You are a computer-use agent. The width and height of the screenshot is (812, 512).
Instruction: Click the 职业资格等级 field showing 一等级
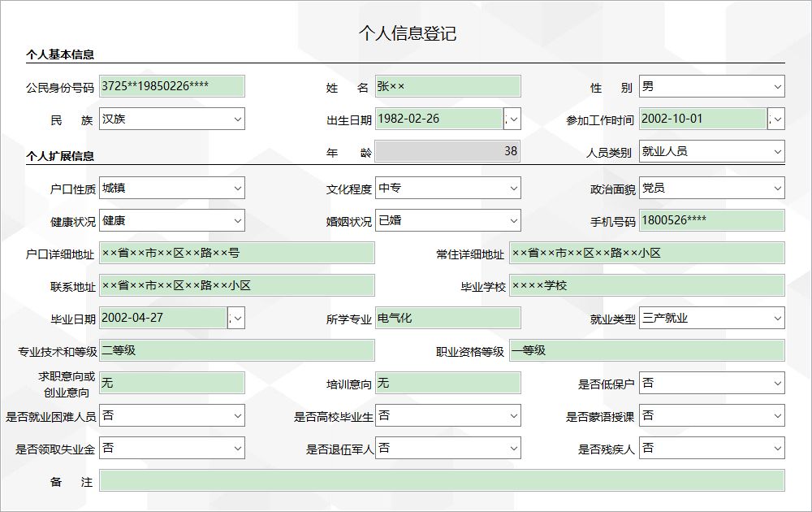coord(647,350)
